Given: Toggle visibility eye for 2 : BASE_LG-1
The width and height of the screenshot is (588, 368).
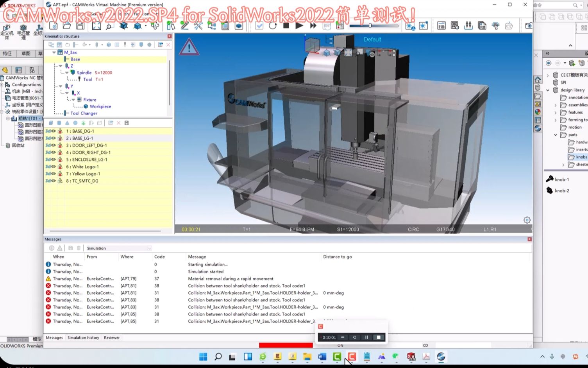Looking at the screenshot, I should [x=54, y=138].
